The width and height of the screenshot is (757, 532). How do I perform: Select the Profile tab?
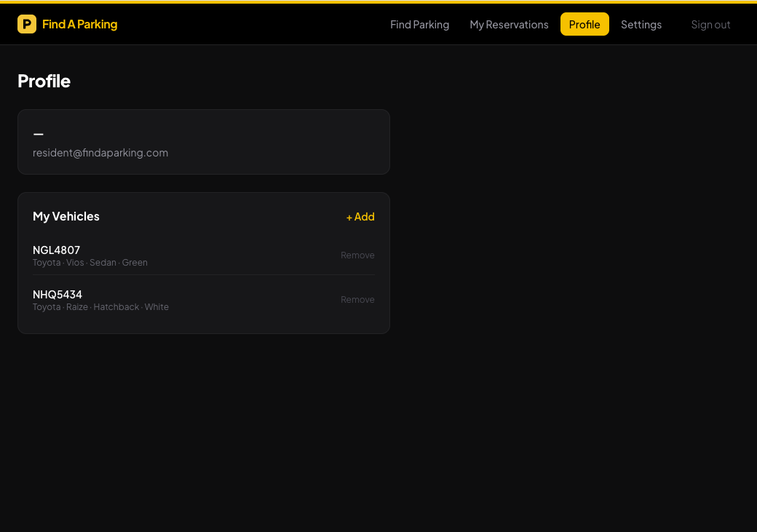(584, 24)
